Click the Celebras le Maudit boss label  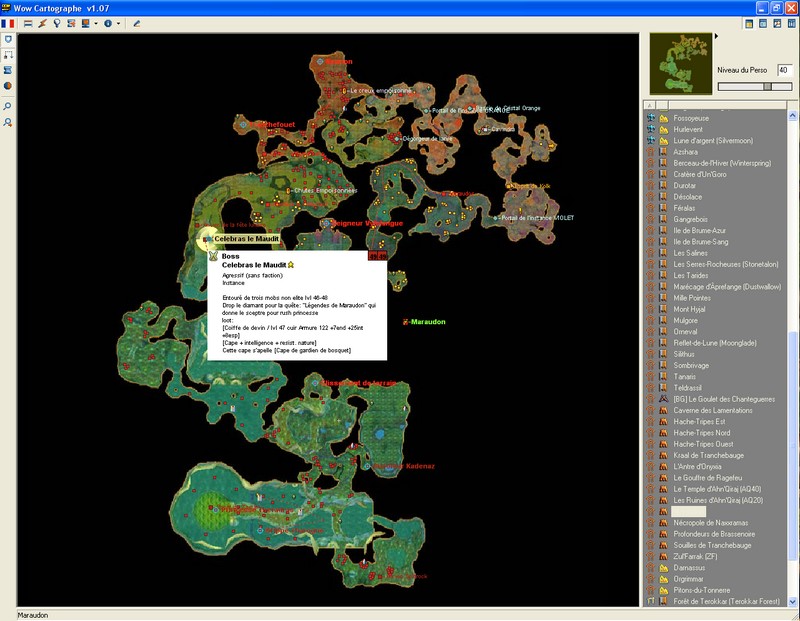click(x=246, y=239)
